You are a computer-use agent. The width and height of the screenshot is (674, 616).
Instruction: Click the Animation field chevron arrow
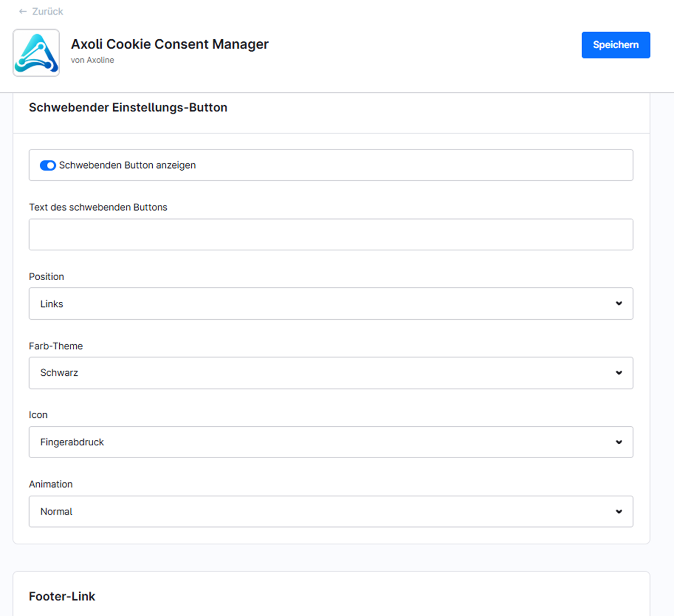619,511
